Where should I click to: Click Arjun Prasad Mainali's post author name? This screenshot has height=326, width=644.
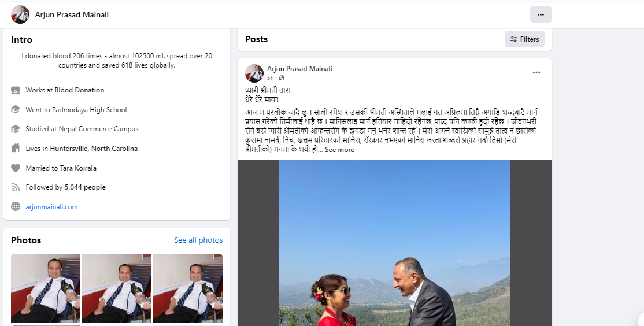click(299, 69)
